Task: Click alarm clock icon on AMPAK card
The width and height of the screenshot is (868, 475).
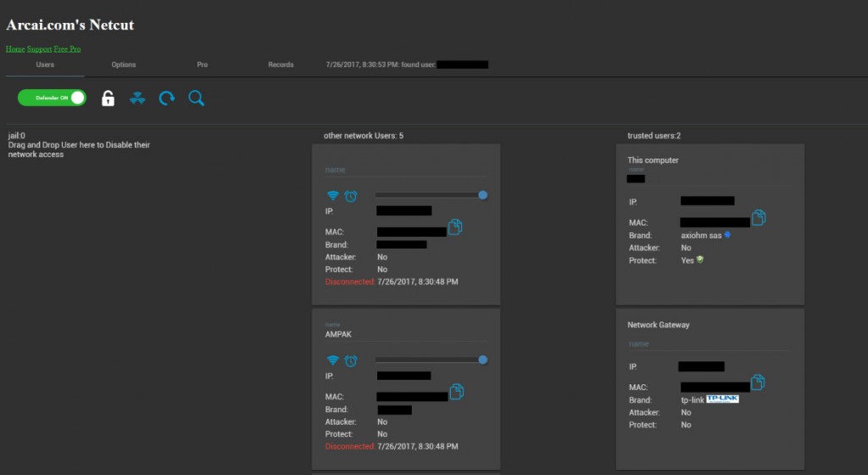Action: [x=351, y=360]
